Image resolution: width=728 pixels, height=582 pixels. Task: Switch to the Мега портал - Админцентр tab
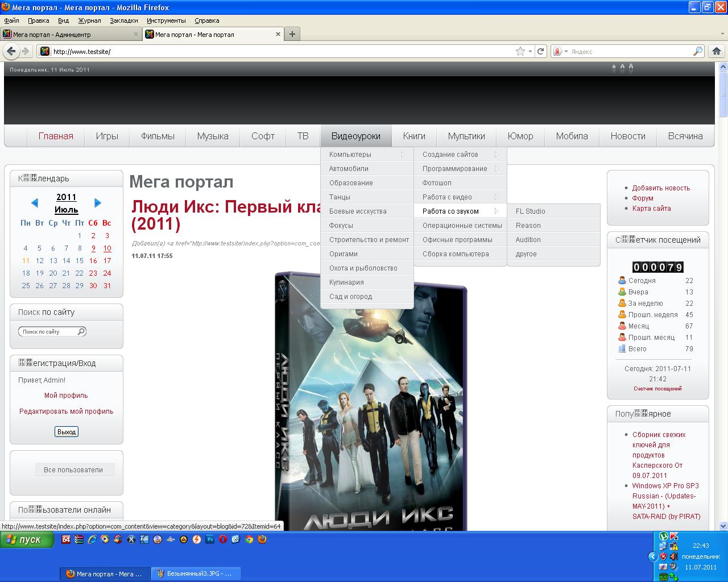coord(71,34)
